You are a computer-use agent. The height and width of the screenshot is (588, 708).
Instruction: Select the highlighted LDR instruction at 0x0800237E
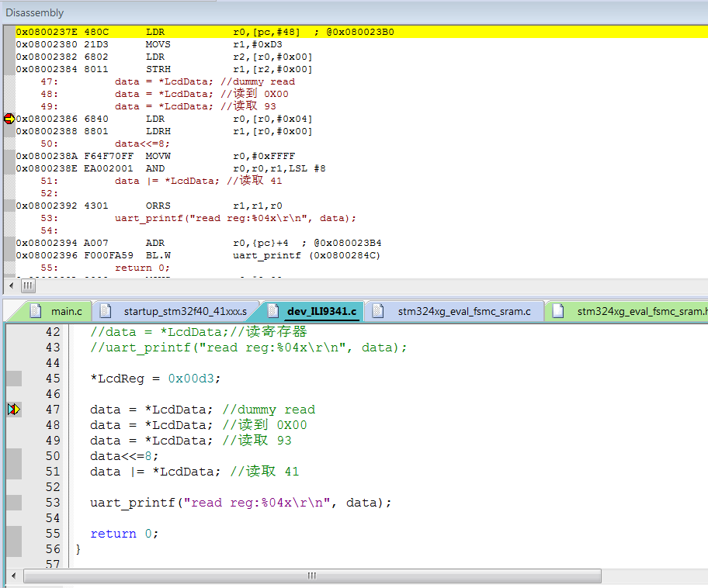click(x=361, y=32)
